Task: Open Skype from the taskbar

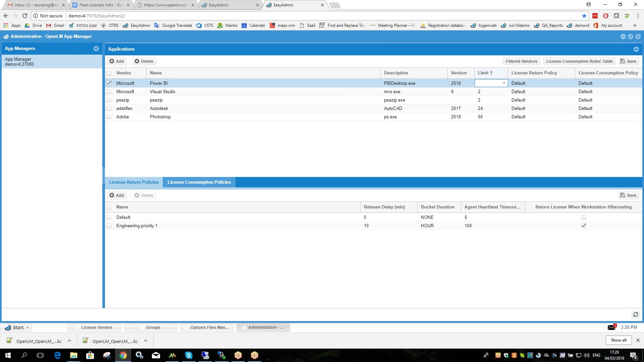Action: [x=189, y=355]
